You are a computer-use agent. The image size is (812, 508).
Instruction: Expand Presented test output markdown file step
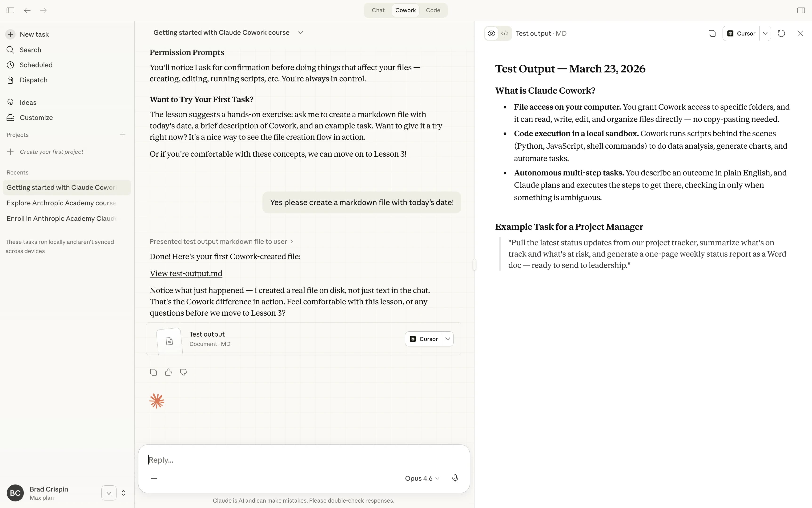click(221, 242)
